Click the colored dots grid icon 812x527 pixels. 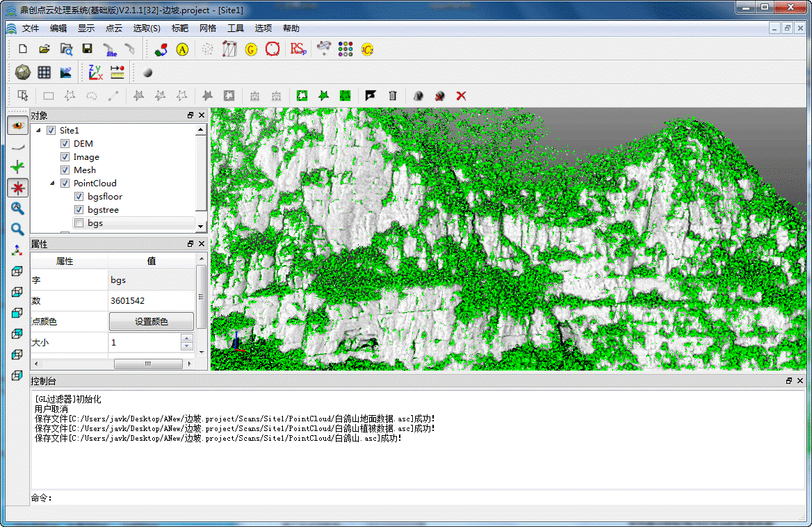(346, 49)
